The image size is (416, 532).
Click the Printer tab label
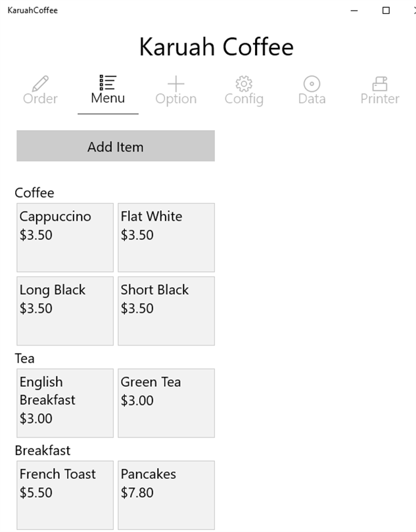[x=380, y=99]
